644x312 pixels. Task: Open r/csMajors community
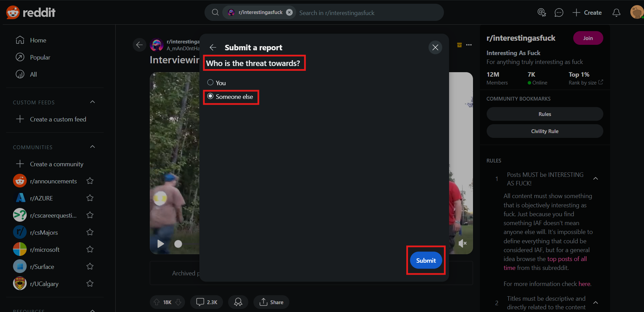click(36, 232)
